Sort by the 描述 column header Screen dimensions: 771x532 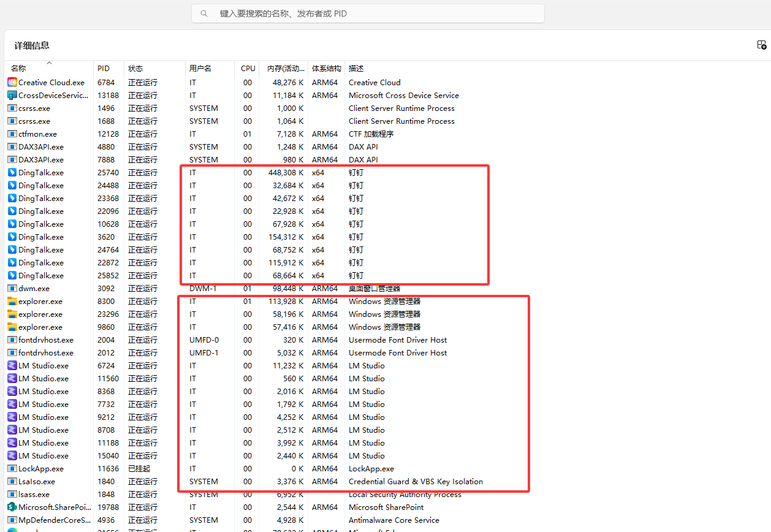click(x=356, y=69)
